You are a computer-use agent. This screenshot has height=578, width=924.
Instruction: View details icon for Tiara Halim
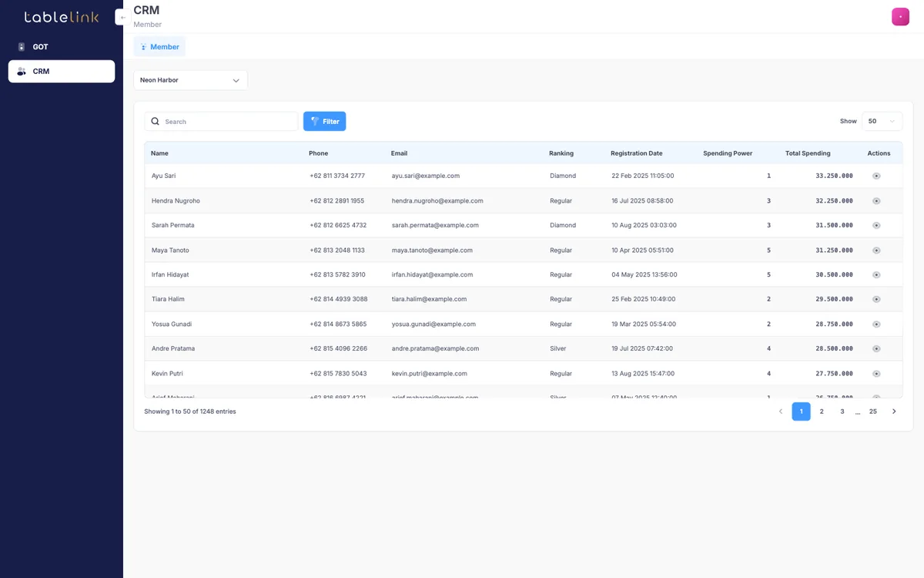coord(876,299)
